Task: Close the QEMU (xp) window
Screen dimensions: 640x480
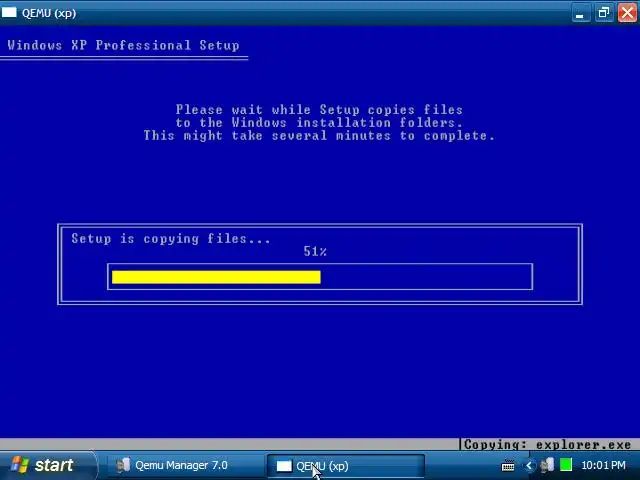Action: coord(627,13)
